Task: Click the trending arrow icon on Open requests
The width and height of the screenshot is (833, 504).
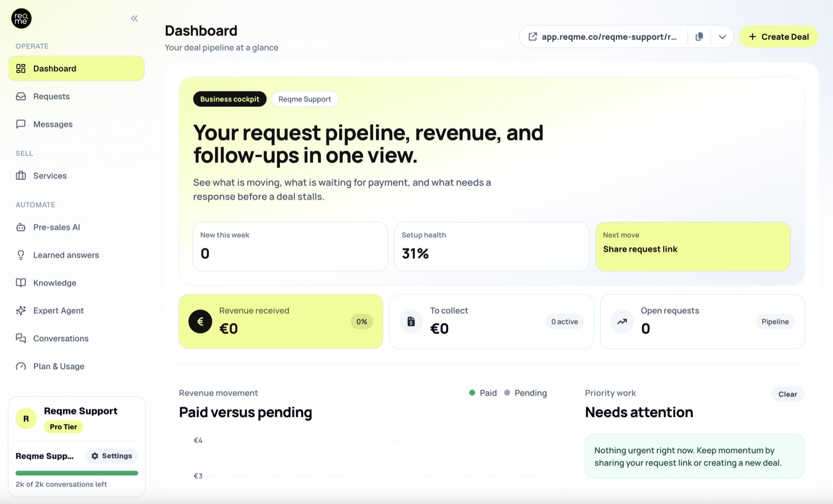Action: [x=622, y=322]
